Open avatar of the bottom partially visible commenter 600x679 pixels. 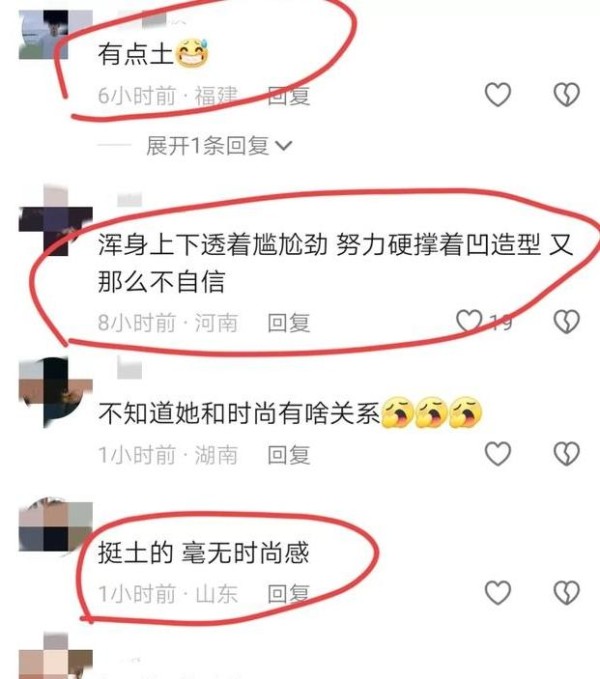pos(55,655)
